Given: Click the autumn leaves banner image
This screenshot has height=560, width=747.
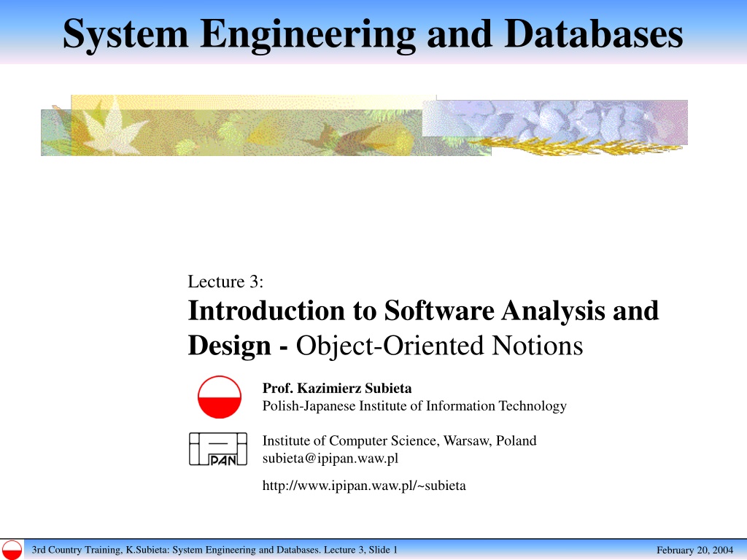Looking at the screenshot, I should (364, 125).
